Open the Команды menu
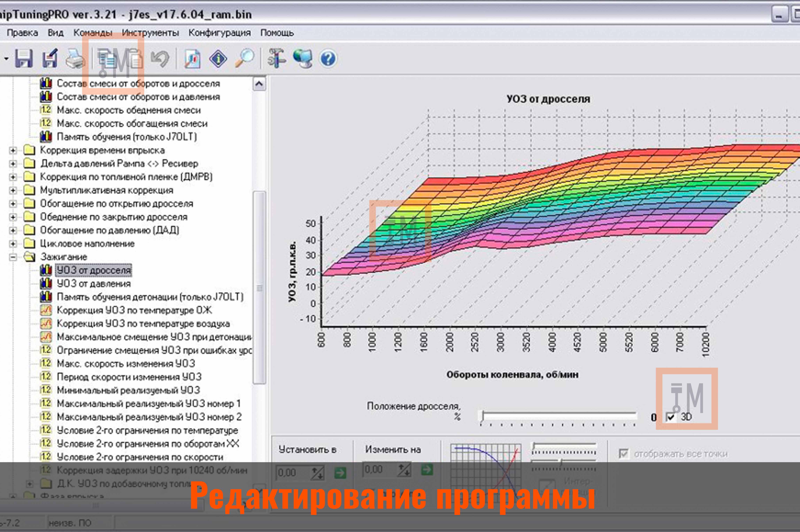The width and height of the screenshot is (800, 532). pos(93,33)
